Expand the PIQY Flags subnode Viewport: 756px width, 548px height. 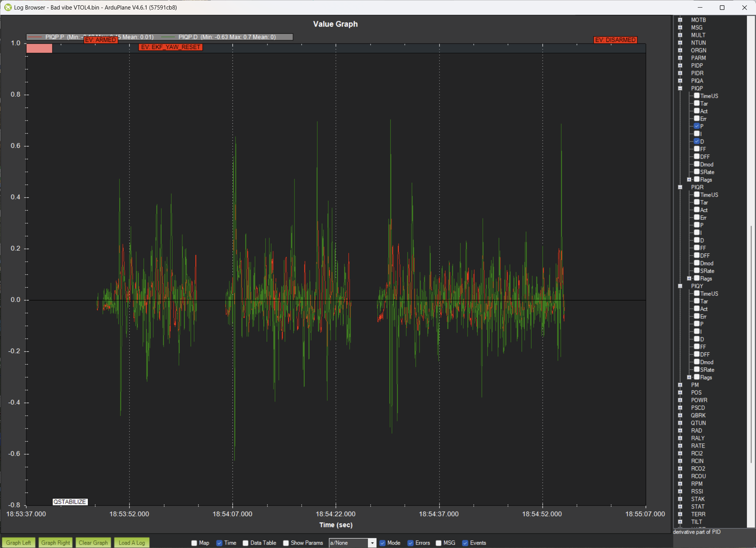689,377
